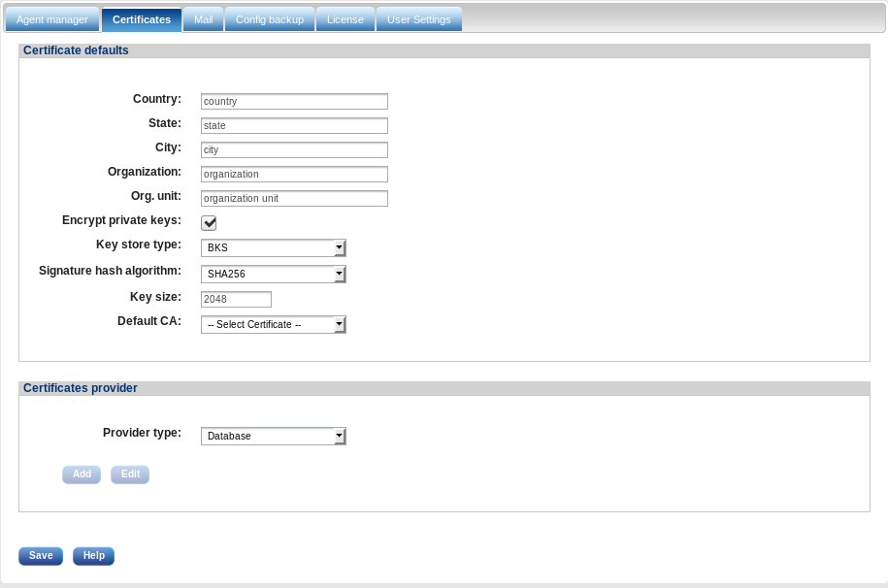Image resolution: width=888 pixels, height=588 pixels.
Task: Focus the Org. unit input field
Action: (294, 198)
